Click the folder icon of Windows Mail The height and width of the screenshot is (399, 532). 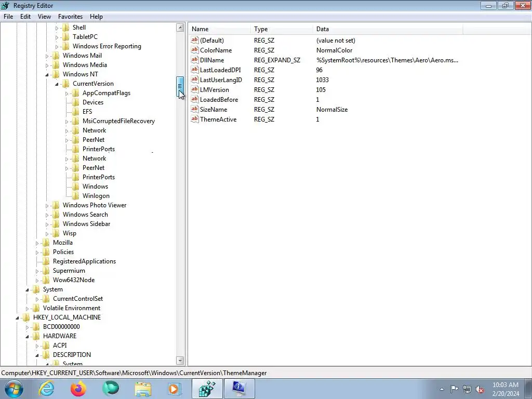[56, 55]
